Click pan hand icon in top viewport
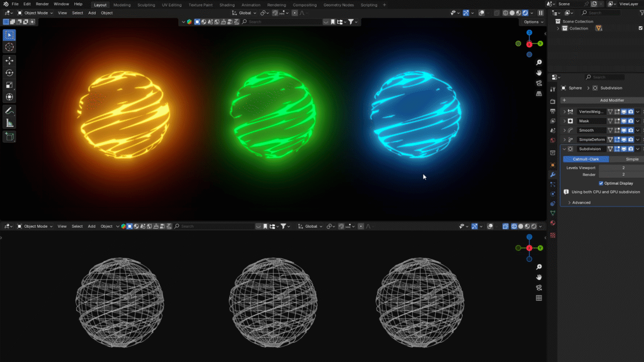This screenshot has width=644, height=362. pyautogui.click(x=539, y=72)
